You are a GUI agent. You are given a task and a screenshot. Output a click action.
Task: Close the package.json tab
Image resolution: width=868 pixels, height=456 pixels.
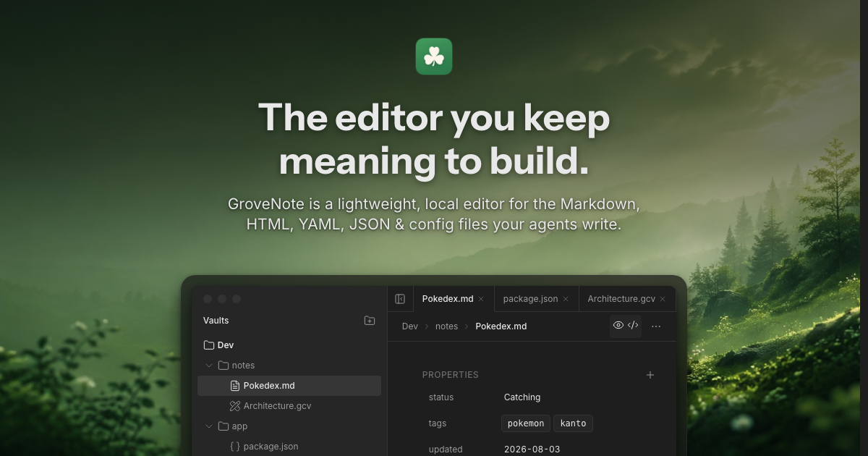tap(566, 299)
